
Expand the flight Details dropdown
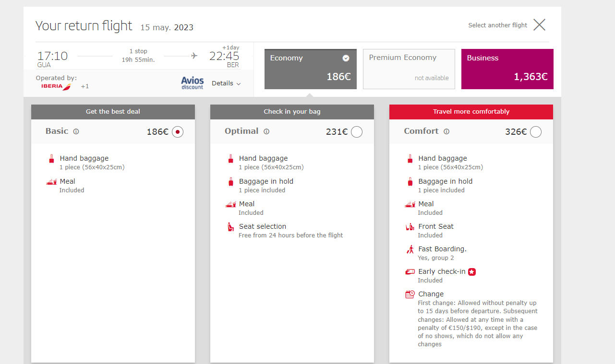(x=226, y=83)
